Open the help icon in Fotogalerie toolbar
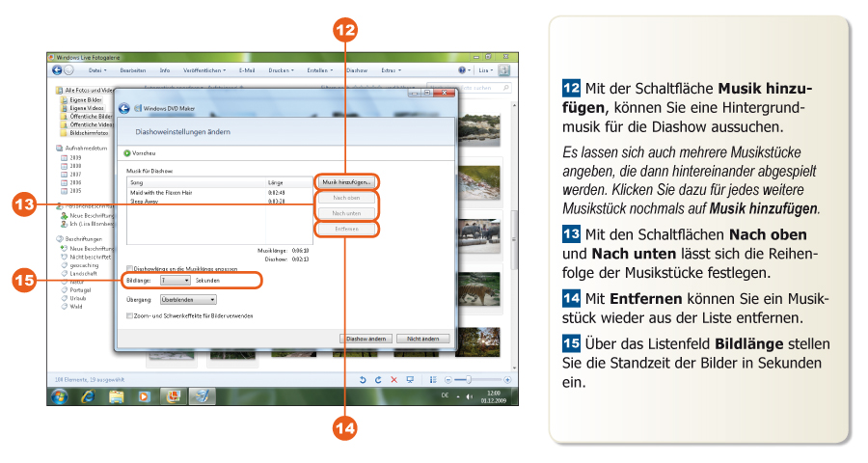 (463, 70)
